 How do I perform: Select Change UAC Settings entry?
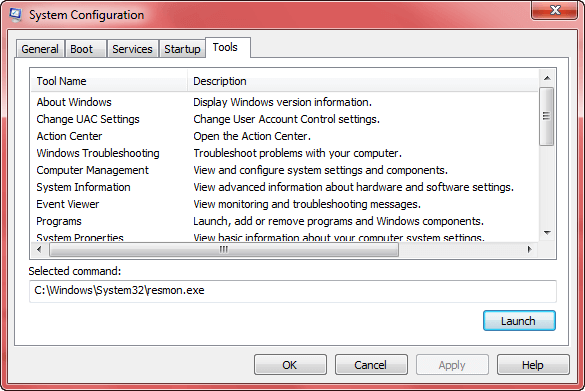point(284,119)
